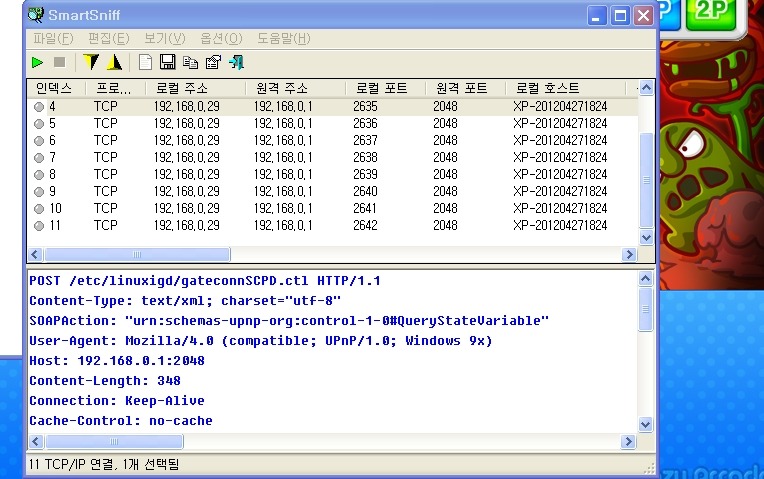Open capture filter funnel icon

click(x=91, y=62)
